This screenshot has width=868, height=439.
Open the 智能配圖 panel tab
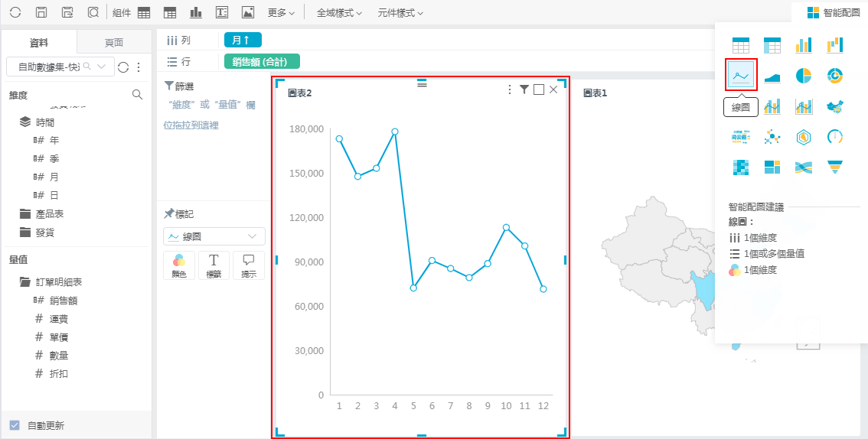click(x=834, y=13)
